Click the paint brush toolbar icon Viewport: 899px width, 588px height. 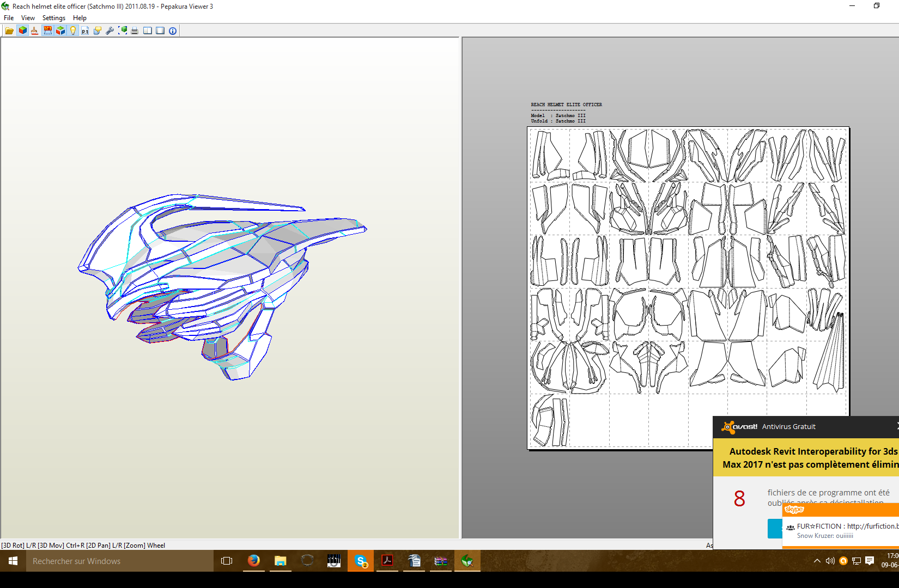35,31
